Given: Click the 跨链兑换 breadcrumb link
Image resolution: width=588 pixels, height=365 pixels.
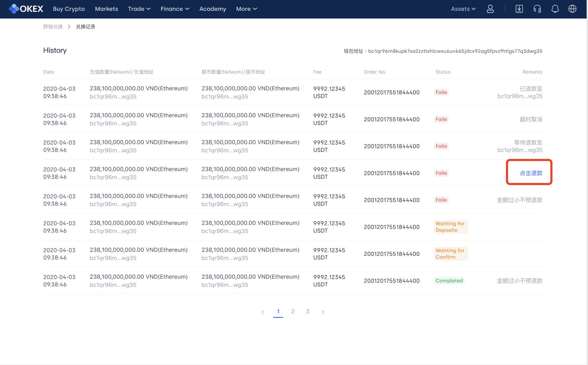Looking at the screenshot, I should tap(53, 27).
